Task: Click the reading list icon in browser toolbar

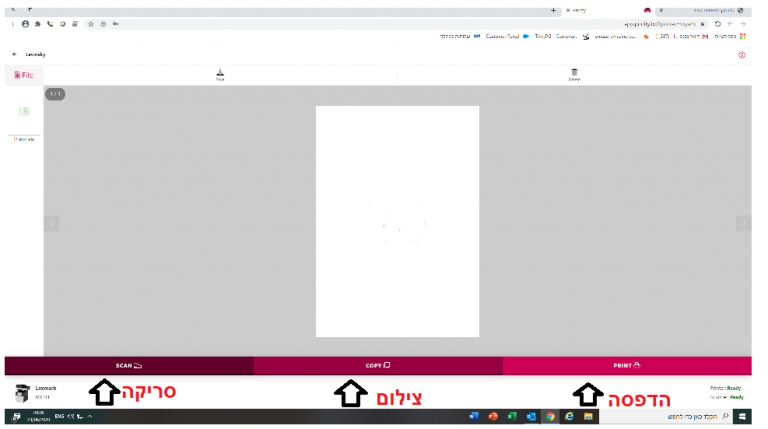Action: 75,24
